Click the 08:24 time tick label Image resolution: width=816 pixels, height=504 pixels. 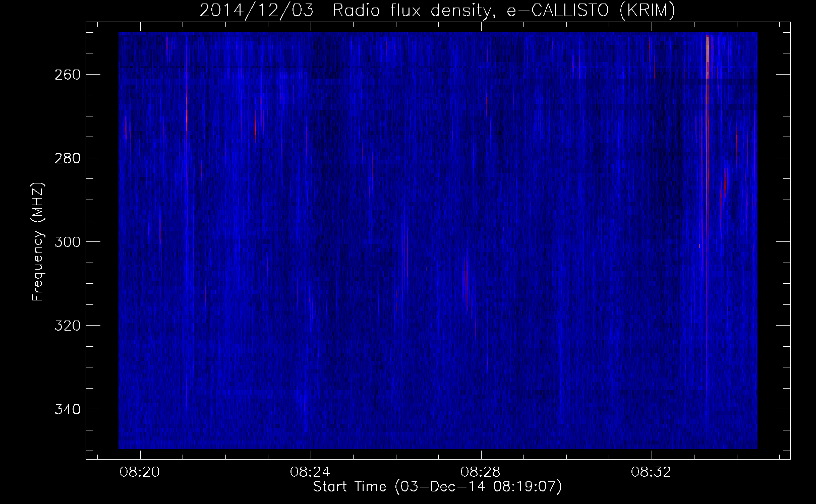[x=310, y=472]
